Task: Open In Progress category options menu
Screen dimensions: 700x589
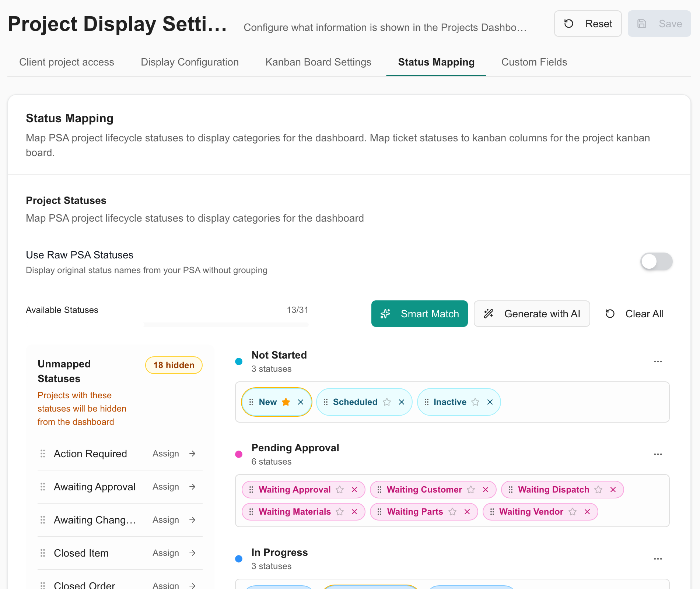Action: pos(658,559)
